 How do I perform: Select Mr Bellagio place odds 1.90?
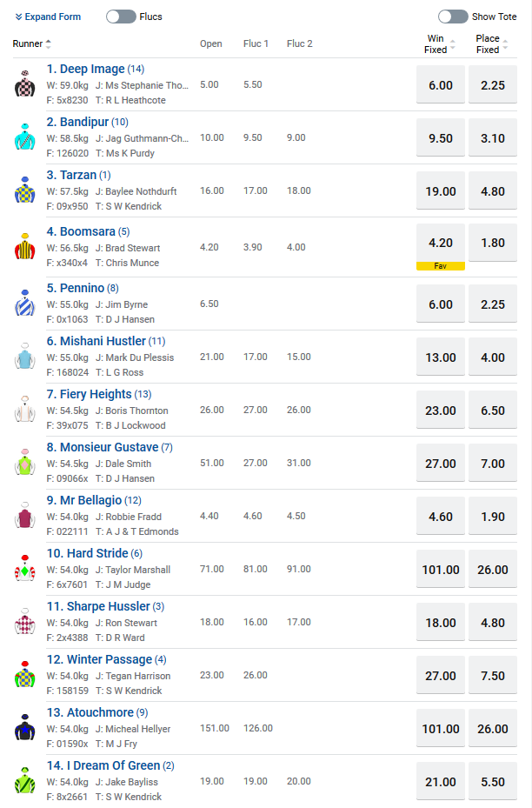pos(493,517)
